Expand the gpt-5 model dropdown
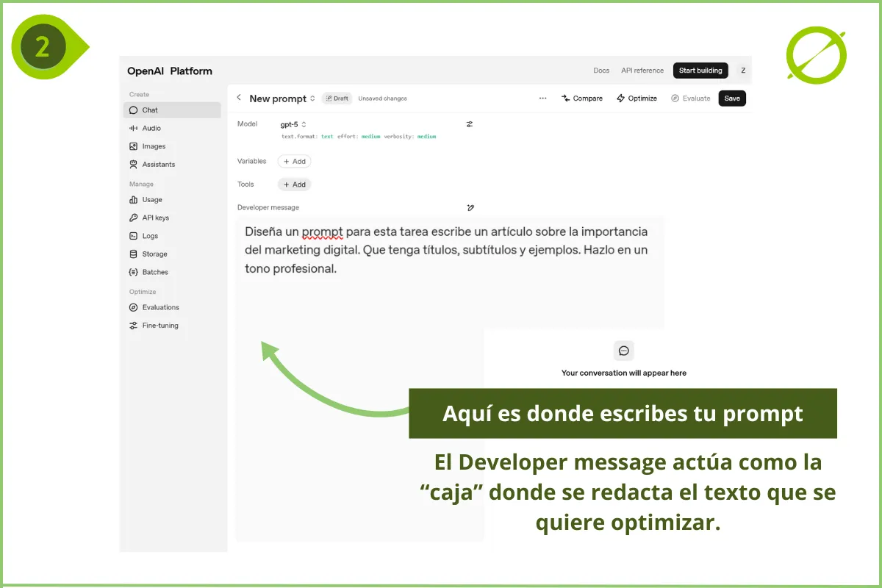 click(293, 125)
